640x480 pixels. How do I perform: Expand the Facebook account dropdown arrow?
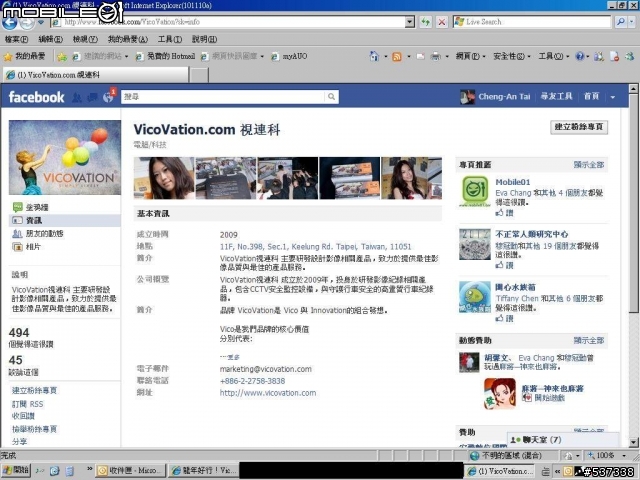pyautogui.click(x=613, y=97)
